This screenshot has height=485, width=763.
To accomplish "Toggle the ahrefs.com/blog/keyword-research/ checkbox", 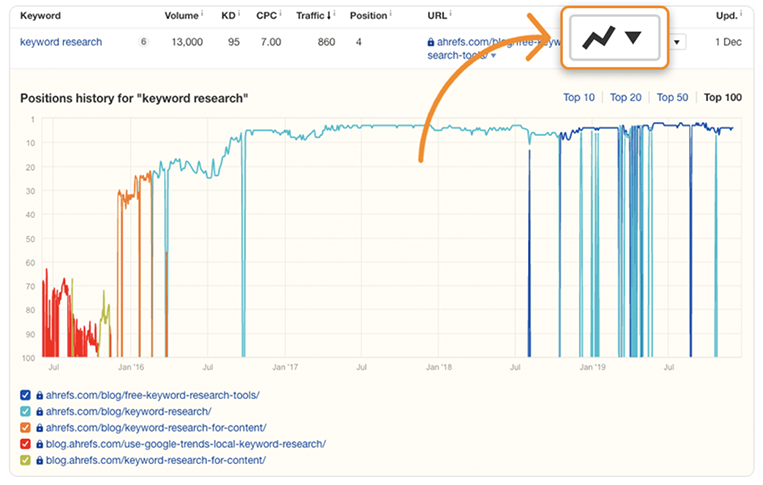I will 25,412.
